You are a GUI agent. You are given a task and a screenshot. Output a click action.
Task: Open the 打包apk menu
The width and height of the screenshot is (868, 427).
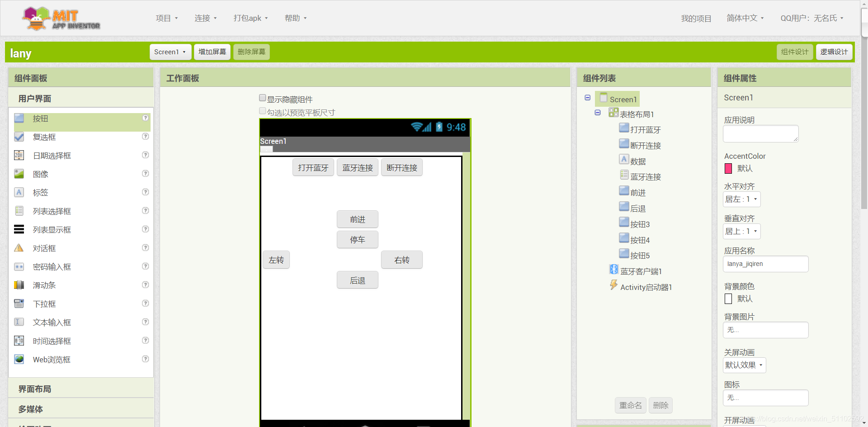(x=251, y=18)
